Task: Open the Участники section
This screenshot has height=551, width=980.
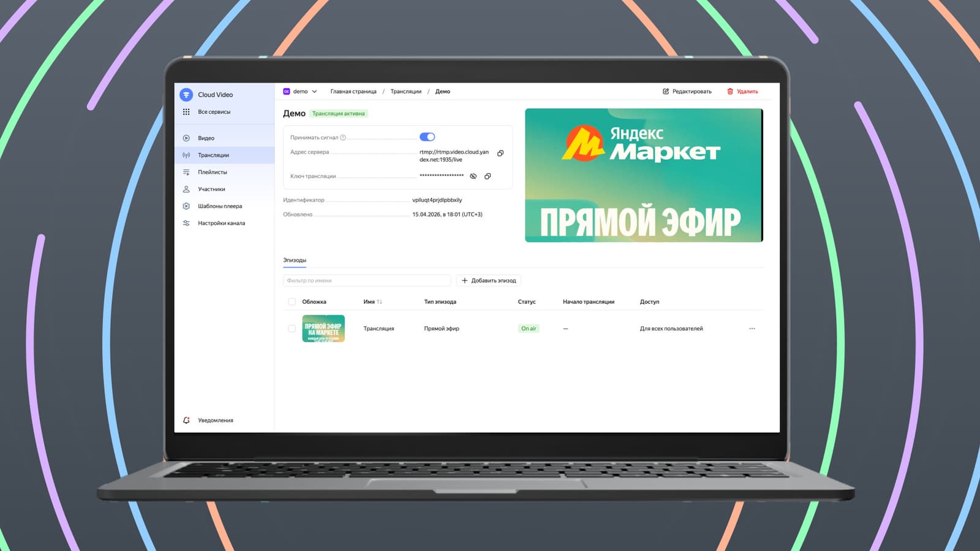Action: 224,190
